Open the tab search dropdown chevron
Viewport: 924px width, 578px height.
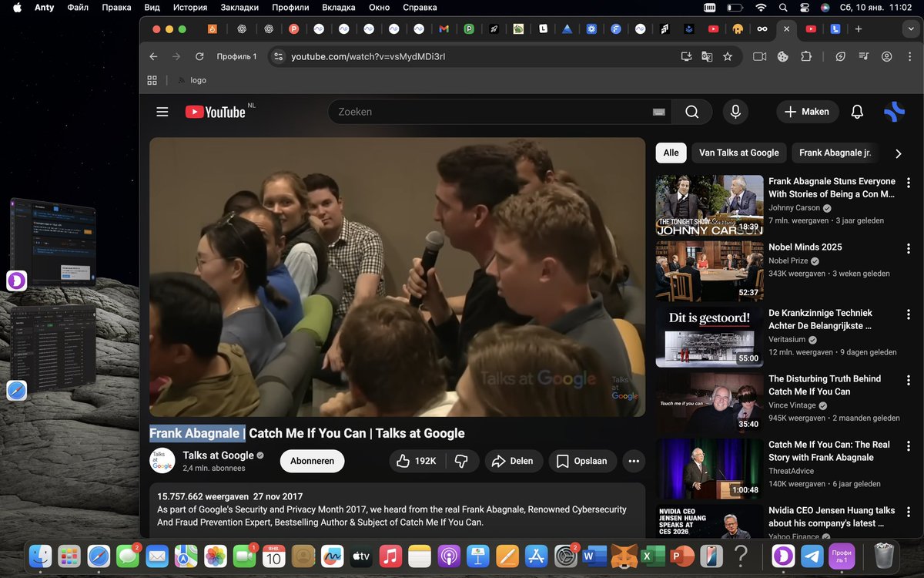[909, 29]
